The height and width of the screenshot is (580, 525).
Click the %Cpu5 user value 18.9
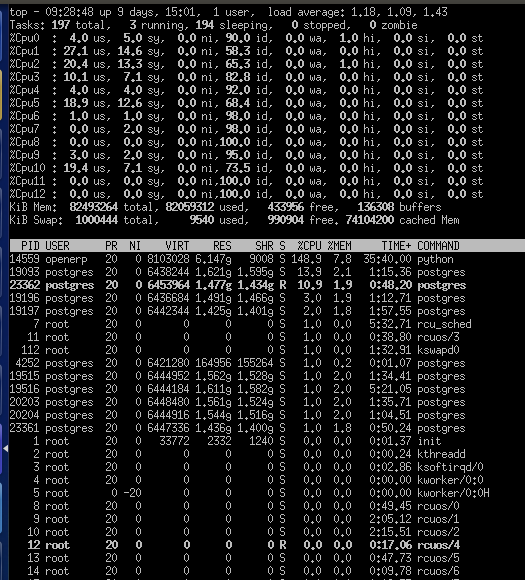tap(76, 103)
